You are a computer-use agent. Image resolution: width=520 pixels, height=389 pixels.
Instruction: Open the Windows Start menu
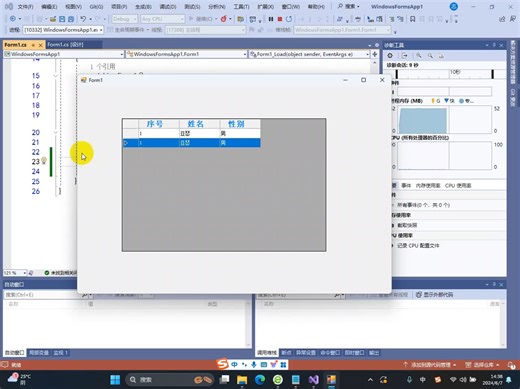pyautogui.click(x=115, y=379)
